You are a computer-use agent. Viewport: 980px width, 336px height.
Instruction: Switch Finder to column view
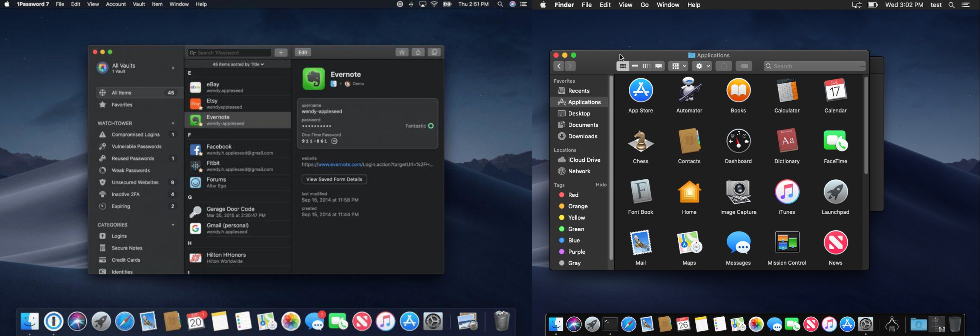646,66
